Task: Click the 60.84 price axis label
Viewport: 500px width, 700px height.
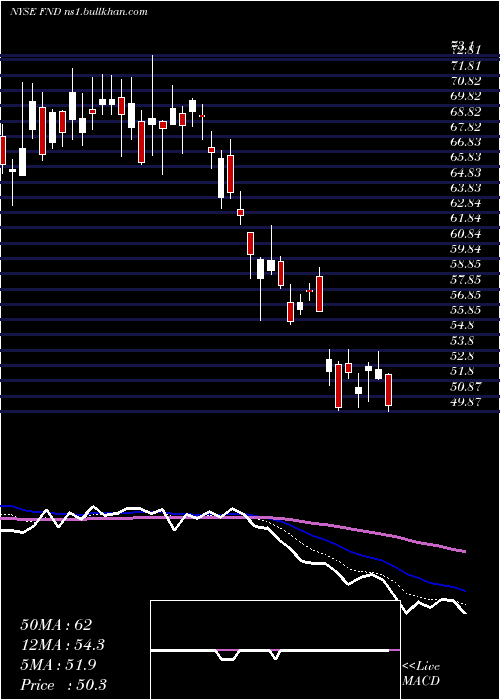Action: click(x=466, y=234)
